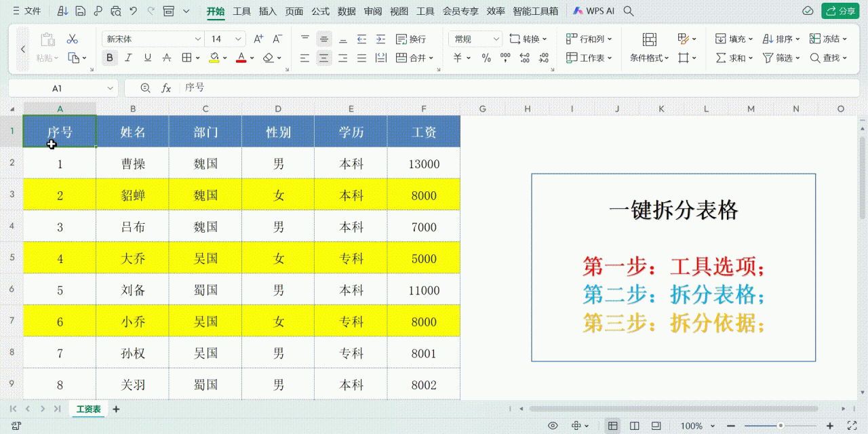Click the Print preview icon
Screen dimensions: 868x434
[116, 11]
